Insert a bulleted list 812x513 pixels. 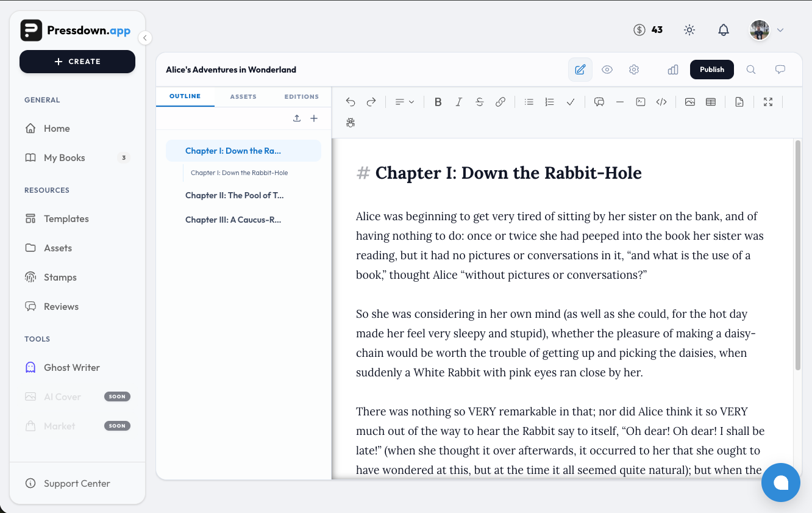point(529,102)
